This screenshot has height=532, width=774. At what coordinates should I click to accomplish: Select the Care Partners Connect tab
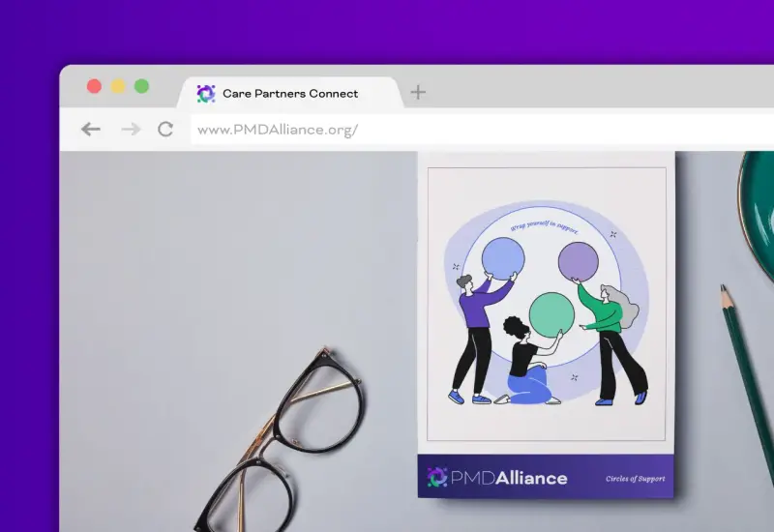290,94
